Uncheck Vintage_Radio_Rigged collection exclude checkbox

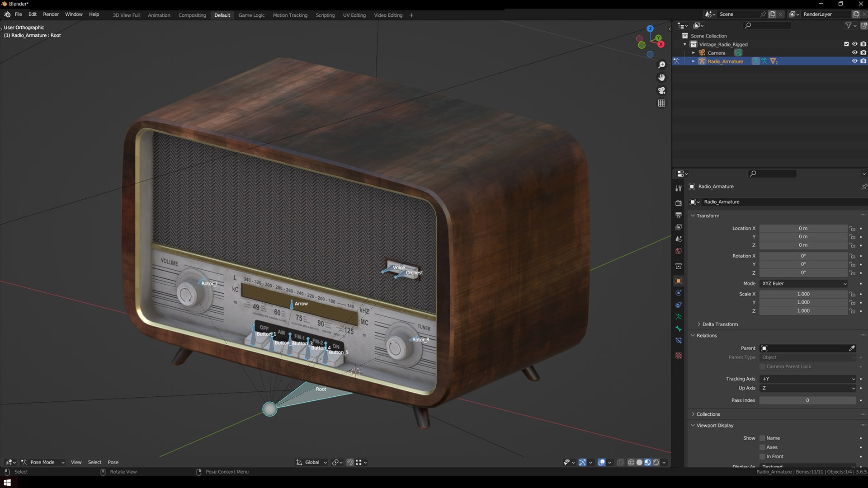(x=846, y=44)
